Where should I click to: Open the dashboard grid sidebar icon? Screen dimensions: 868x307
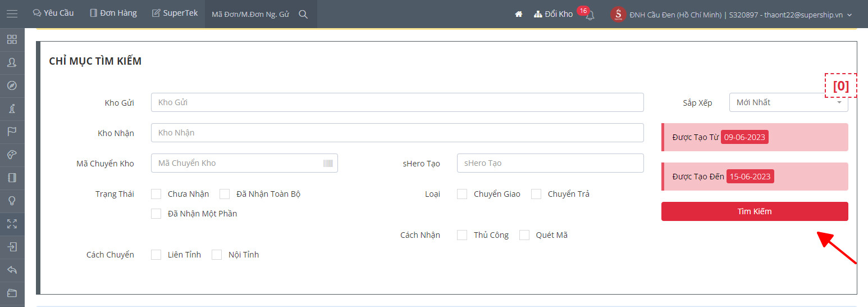pos(12,39)
